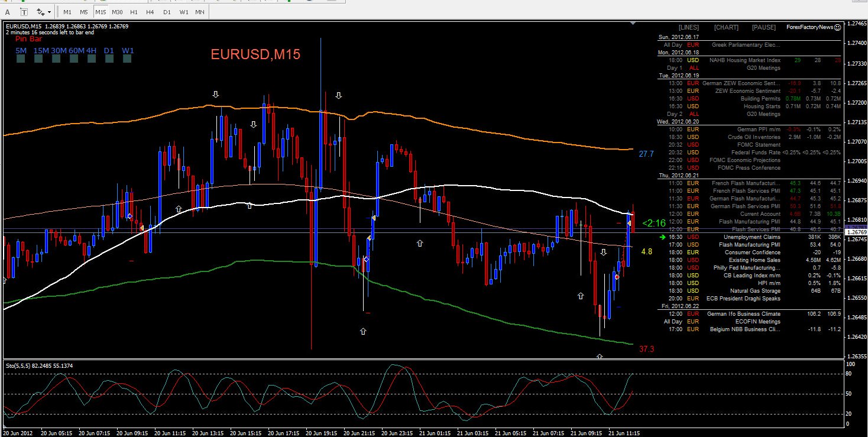Click the [LINES] news panel button
Image resolution: width=868 pixels, height=437 pixels.
688,27
